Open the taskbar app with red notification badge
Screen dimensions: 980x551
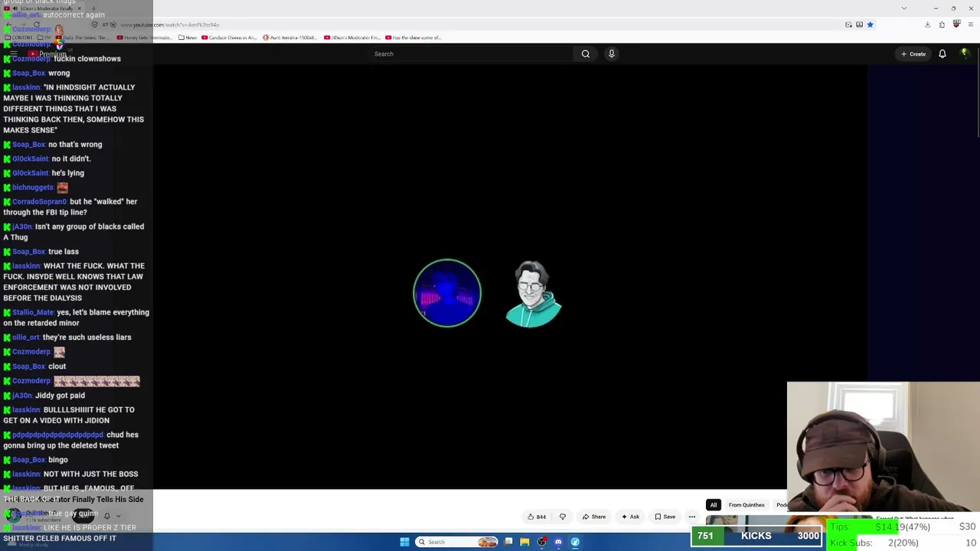coord(542,542)
